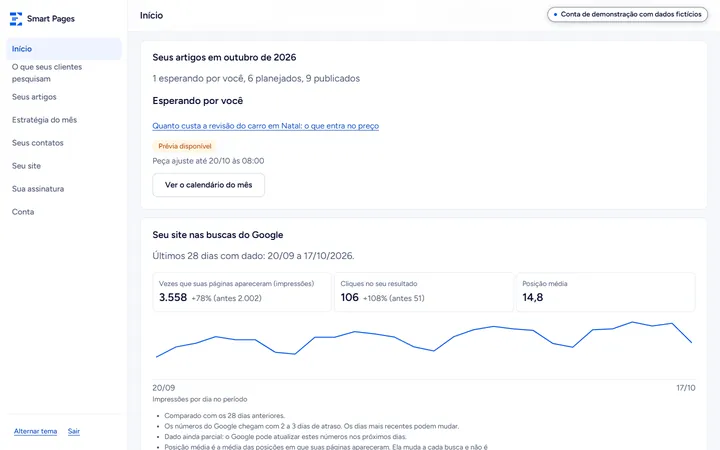Click the 17/10 chart end label
Image resolution: width=720 pixels, height=450 pixels.
pyautogui.click(x=686, y=388)
